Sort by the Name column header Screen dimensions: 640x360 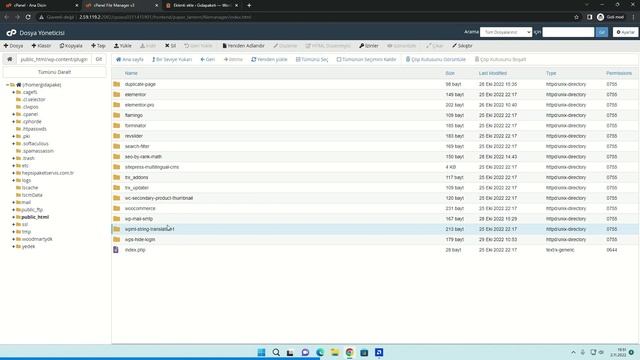pos(131,73)
